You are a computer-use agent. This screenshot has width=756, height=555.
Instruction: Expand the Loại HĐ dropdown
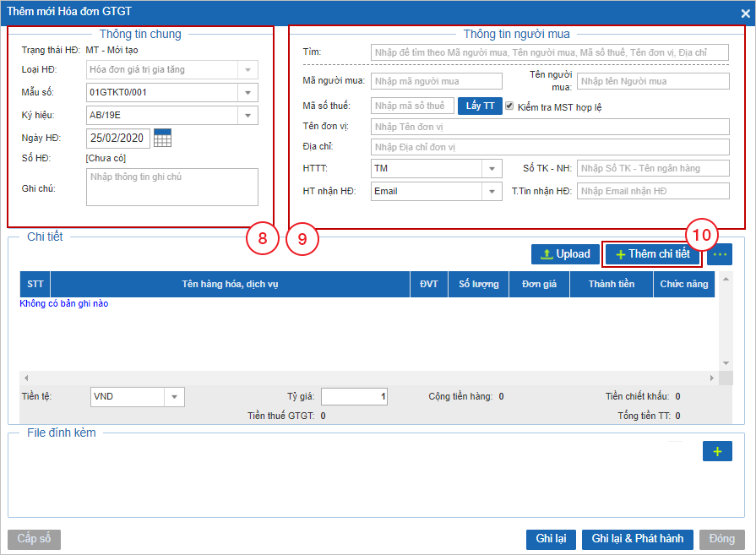(x=247, y=69)
